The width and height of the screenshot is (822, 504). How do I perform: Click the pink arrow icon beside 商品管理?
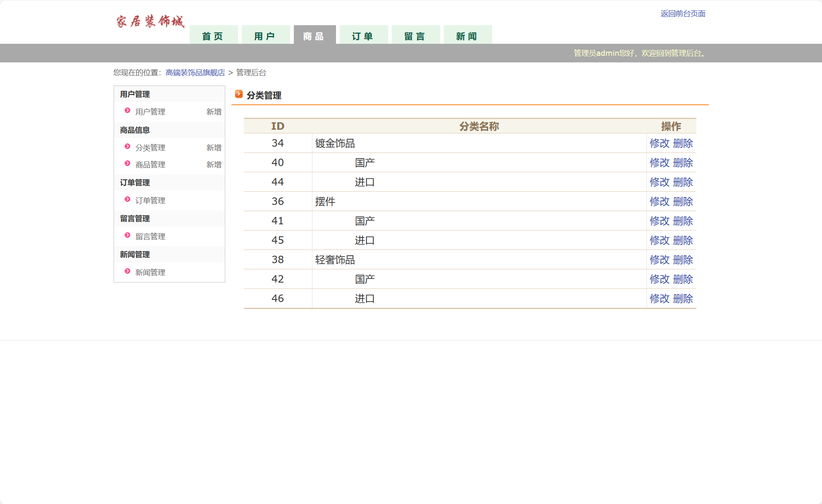point(127,164)
